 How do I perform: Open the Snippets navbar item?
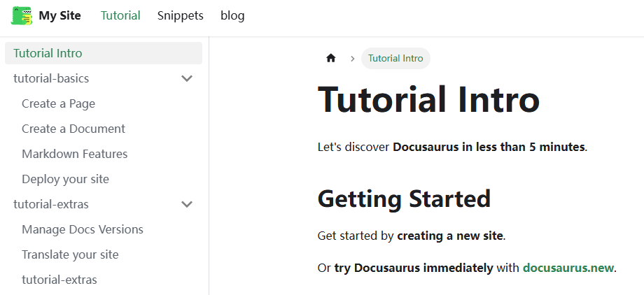[181, 15]
